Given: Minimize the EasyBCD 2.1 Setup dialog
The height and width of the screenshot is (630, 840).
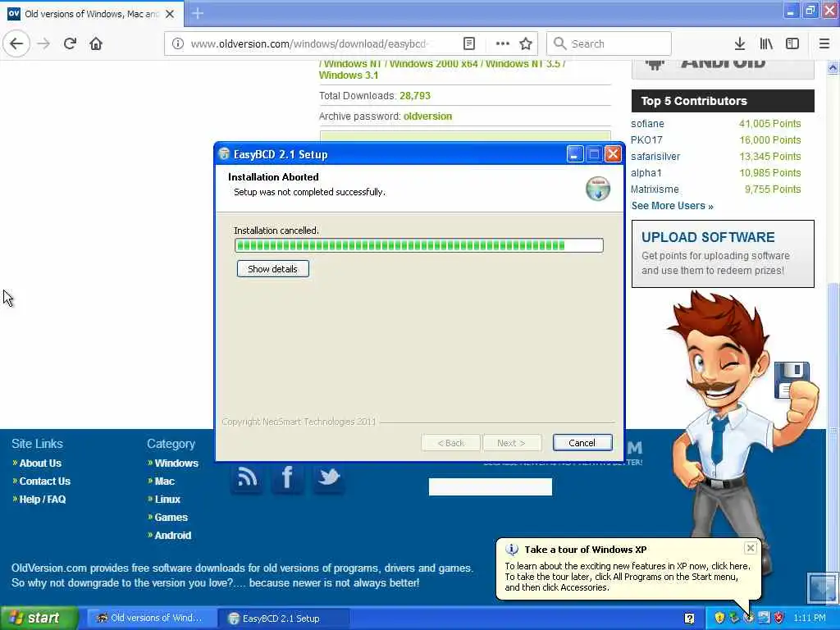Looking at the screenshot, I should (575, 154).
